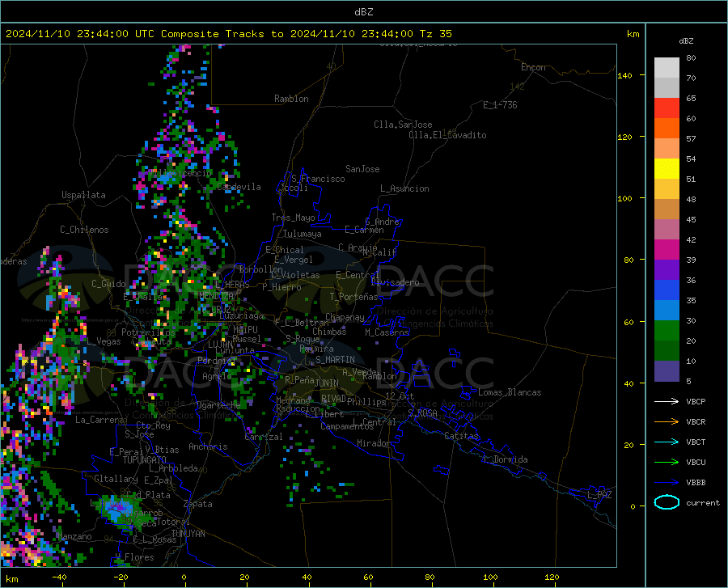Select the light gray 70 dBZ color swatch
Image resolution: width=728 pixels, height=588 pixels.
tap(667, 68)
